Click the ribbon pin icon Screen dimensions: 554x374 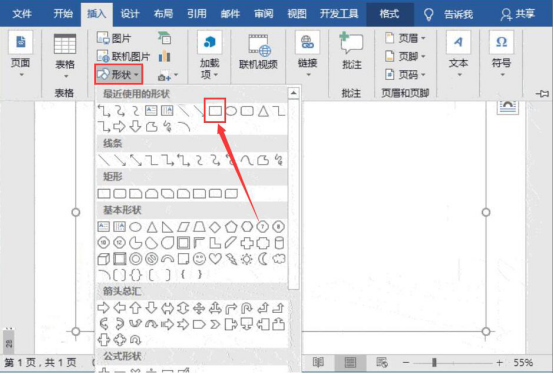pos(542,94)
